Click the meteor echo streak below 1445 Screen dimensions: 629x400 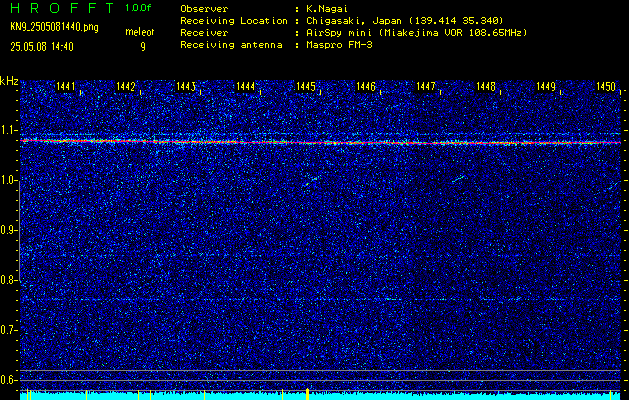(311, 181)
